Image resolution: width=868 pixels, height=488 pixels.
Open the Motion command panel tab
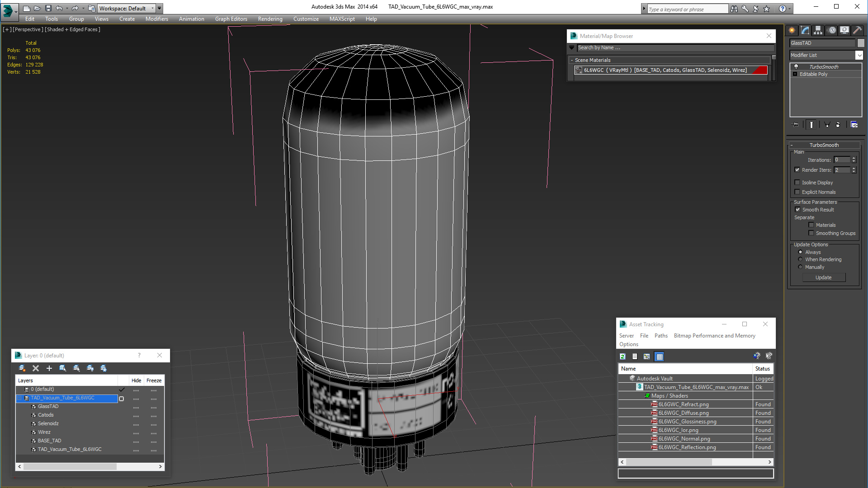(x=832, y=30)
